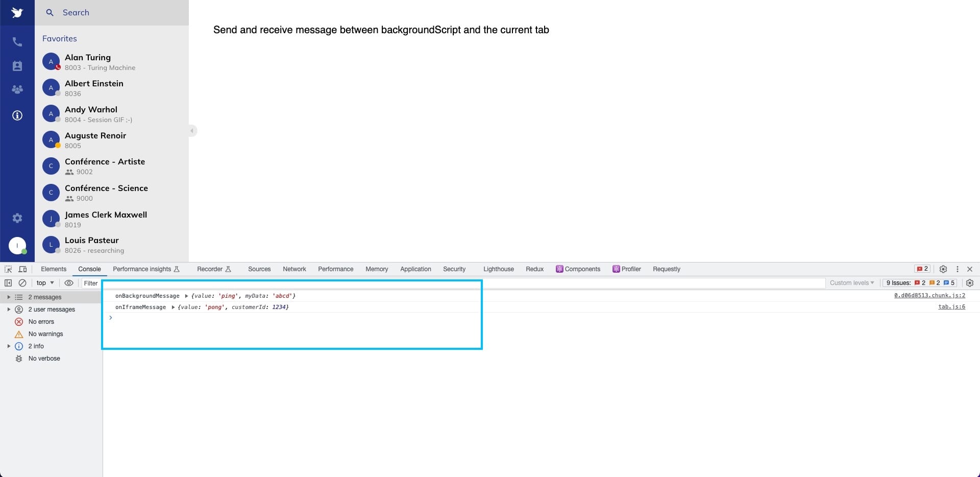Toggle the console sidebar panel

[x=8, y=283]
